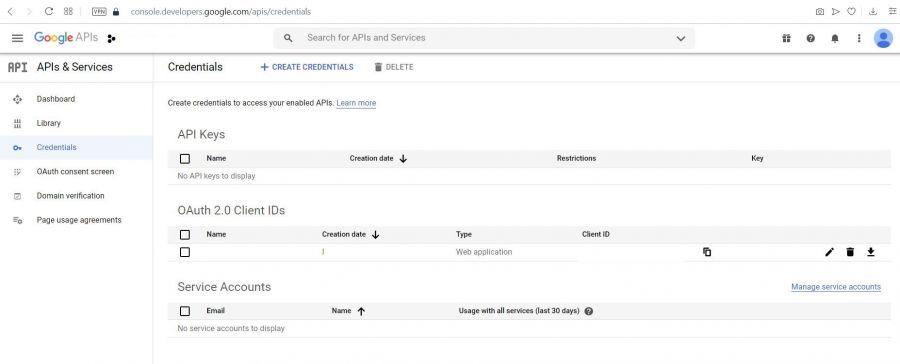Screen dimensions: 900x364
Task: Open Domain verification in sidebar
Action: (71, 195)
